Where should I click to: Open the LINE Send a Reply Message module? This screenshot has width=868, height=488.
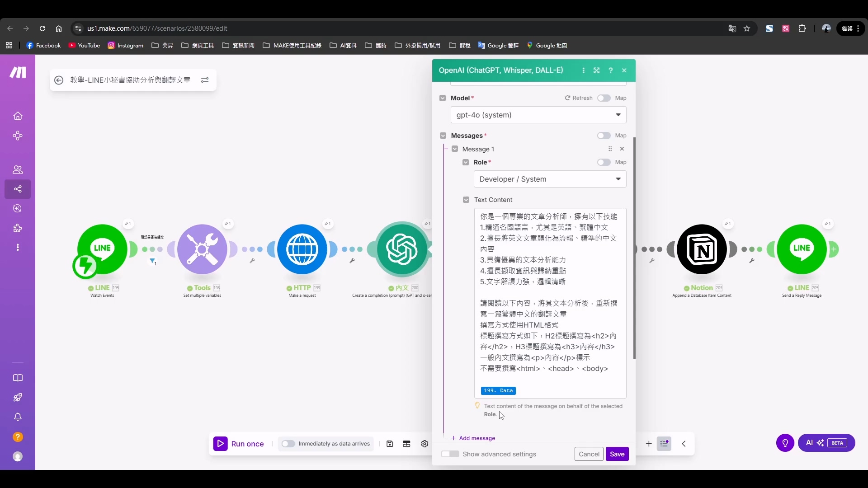[x=802, y=249]
